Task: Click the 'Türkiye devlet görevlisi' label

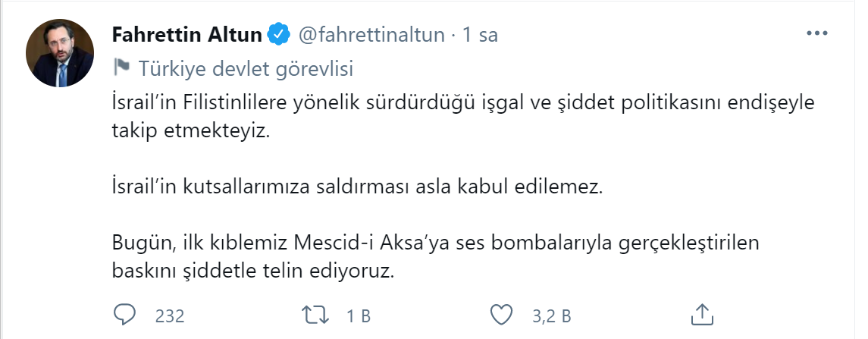Action: (x=246, y=69)
